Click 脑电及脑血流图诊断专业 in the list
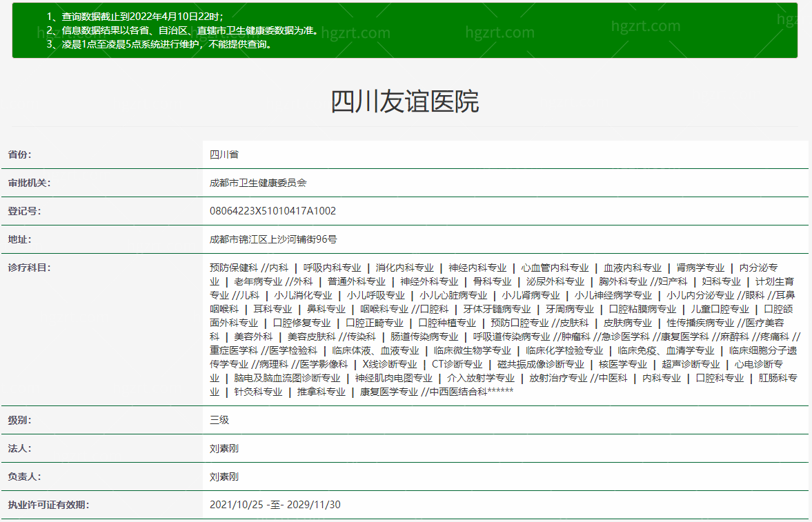Screen dimensions: 812x522 (x=287, y=378)
